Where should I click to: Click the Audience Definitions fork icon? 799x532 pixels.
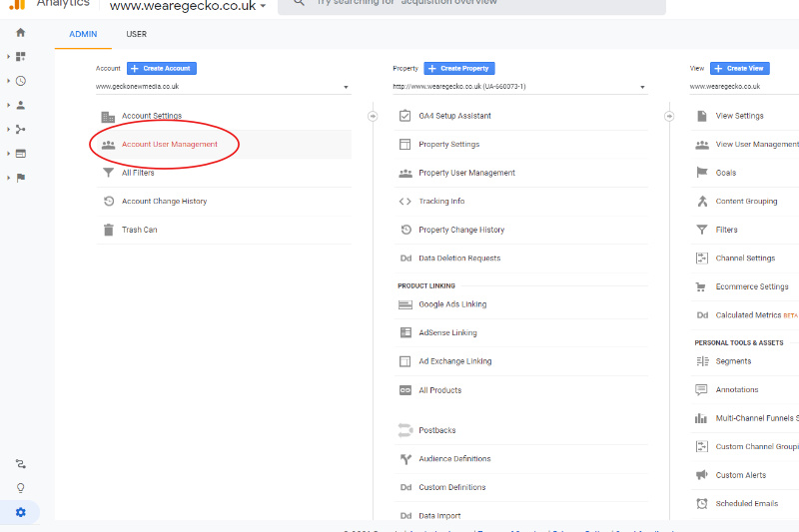click(x=405, y=459)
